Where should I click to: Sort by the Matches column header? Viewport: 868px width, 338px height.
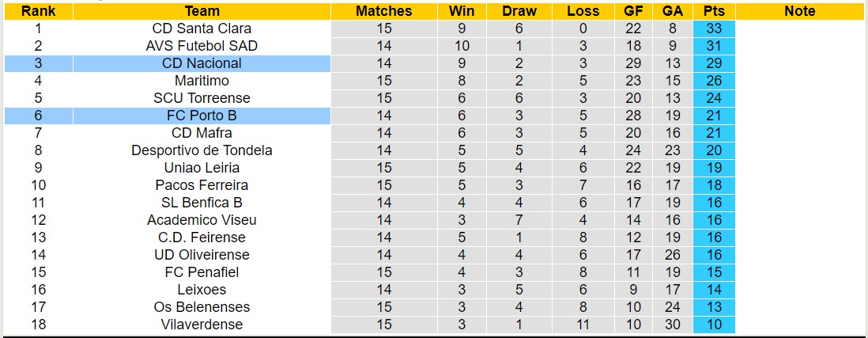pyautogui.click(x=383, y=11)
